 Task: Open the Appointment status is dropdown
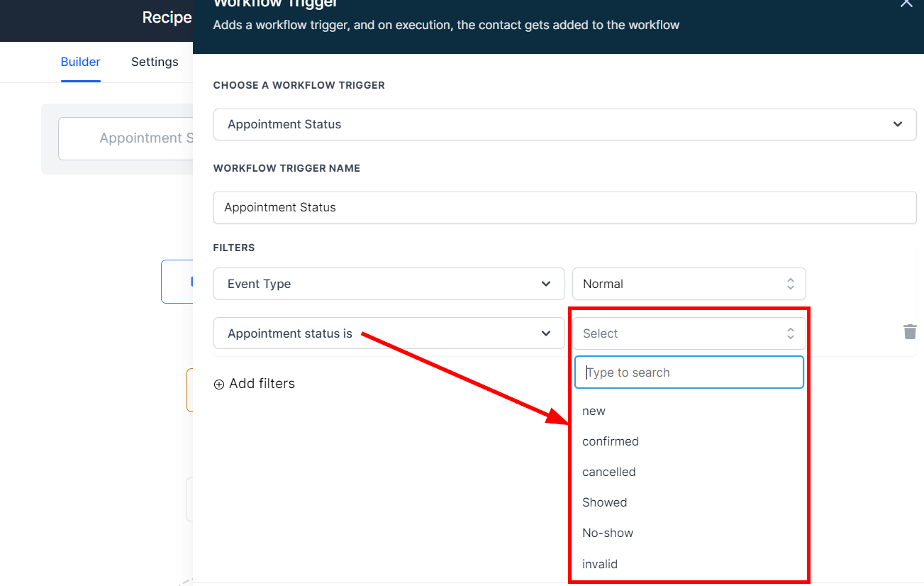point(389,333)
